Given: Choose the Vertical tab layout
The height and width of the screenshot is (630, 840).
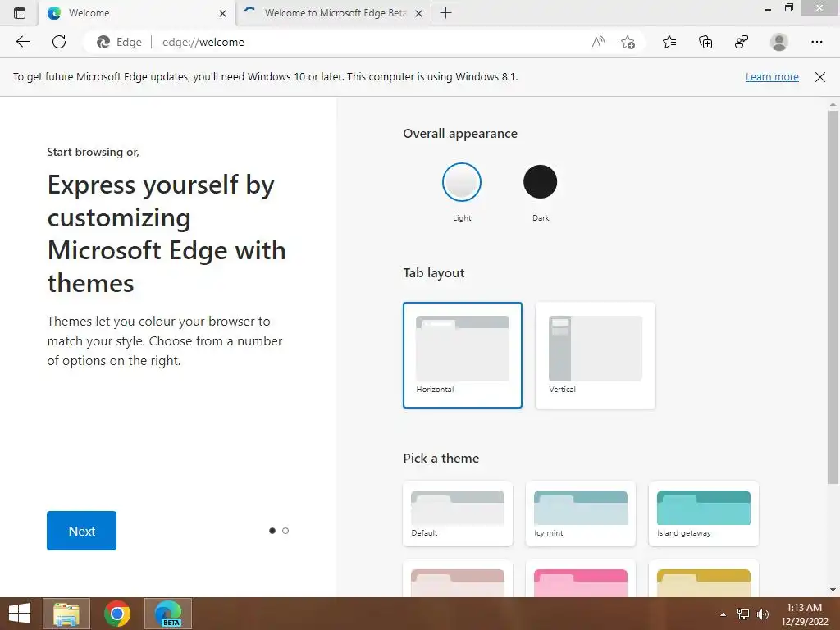Looking at the screenshot, I should [x=596, y=354].
